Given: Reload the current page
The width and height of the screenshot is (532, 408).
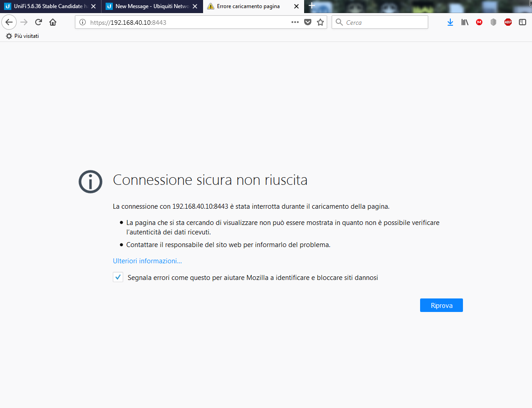Looking at the screenshot, I should pyautogui.click(x=39, y=22).
